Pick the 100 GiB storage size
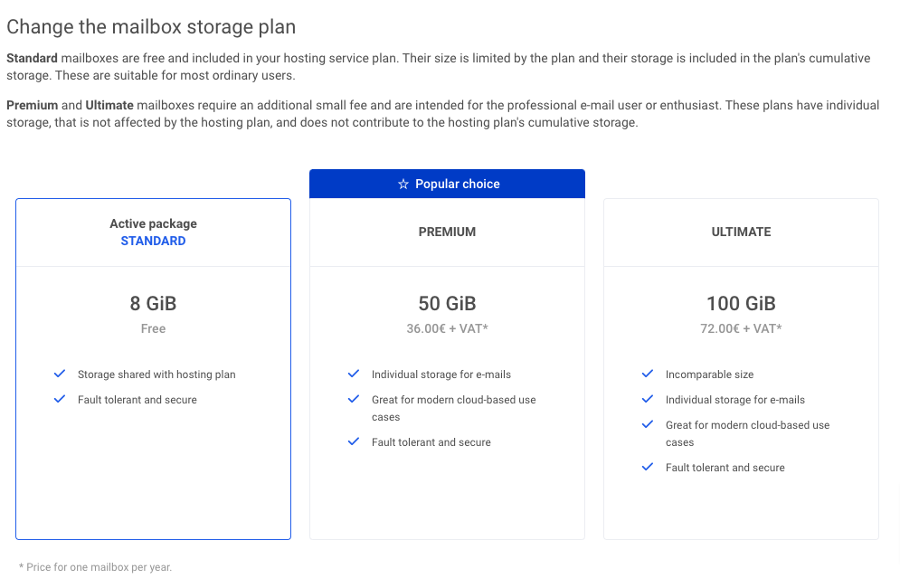 [x=741, y=304]
